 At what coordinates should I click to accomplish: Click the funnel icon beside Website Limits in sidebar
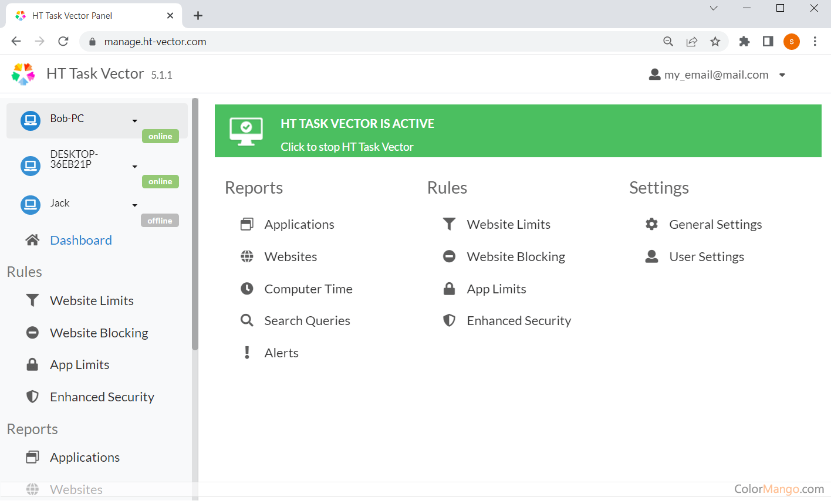[x=33, y=300]
